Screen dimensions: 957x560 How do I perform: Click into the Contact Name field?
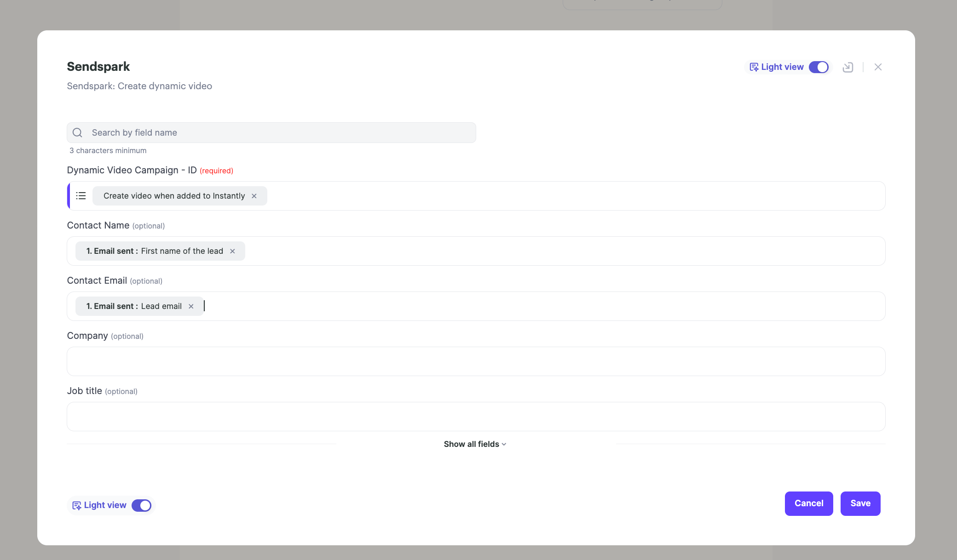tap(476, 251)
